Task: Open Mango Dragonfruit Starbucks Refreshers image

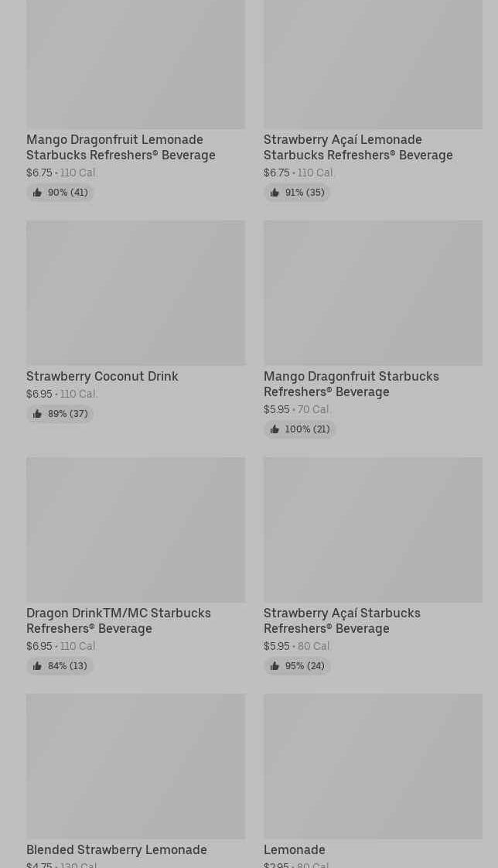Action: pos(373,292)
